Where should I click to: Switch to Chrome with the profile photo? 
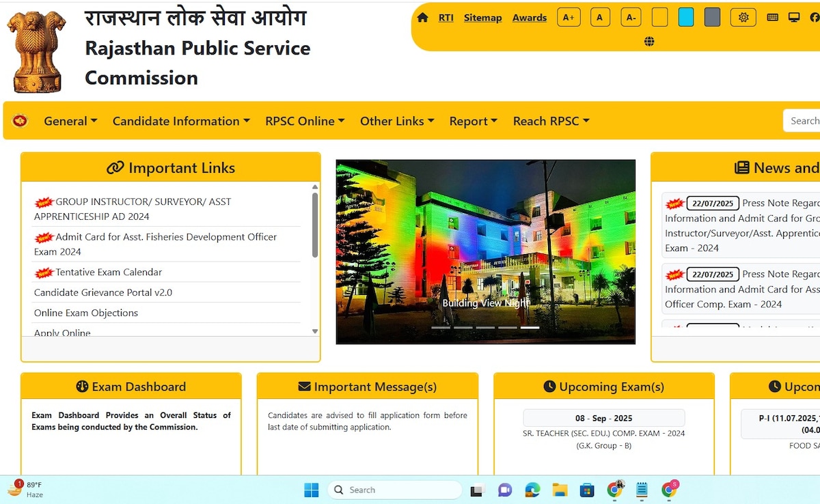pyautogui.click(x=615, y=489)
